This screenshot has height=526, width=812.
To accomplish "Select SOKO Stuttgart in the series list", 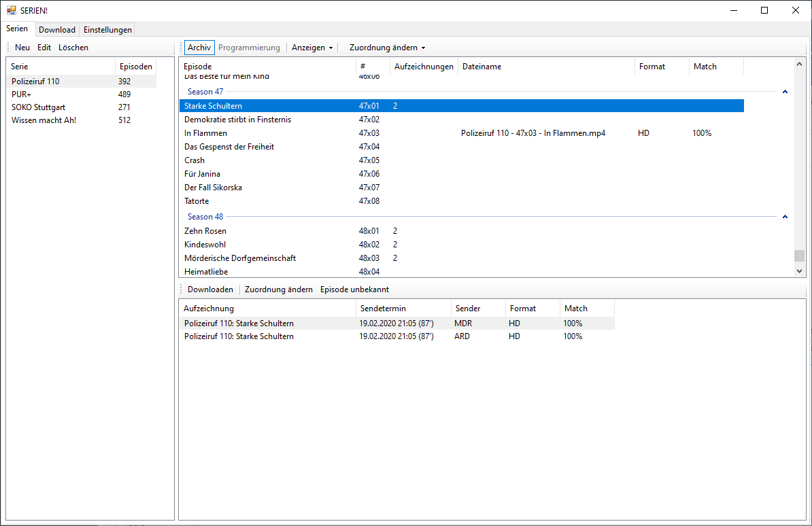I will (x=38, y=107).
